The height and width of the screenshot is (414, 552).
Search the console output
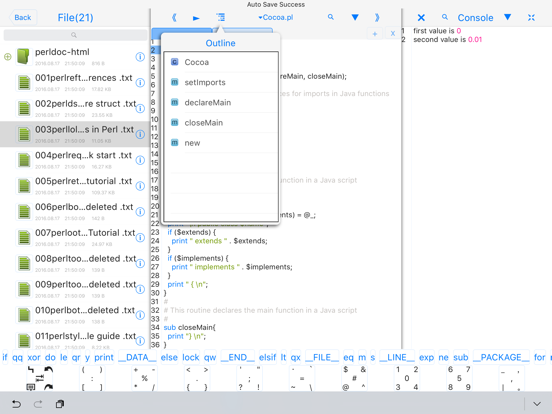445,17
